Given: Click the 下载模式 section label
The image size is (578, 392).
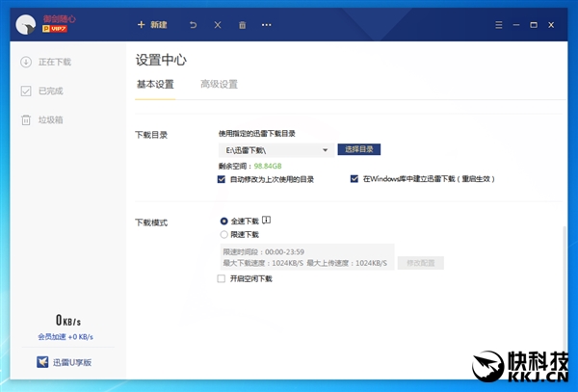Looking at the screenshot, I should (151, 222).
